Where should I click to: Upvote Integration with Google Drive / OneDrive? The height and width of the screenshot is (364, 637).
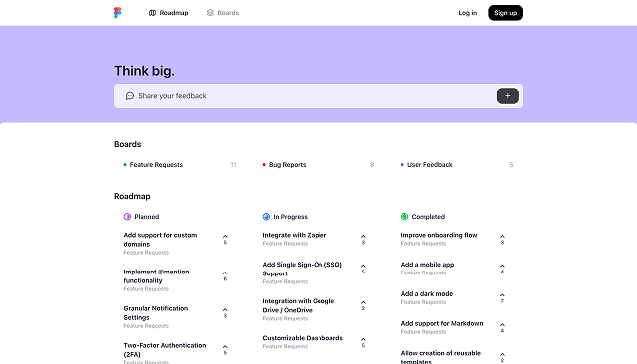[363, 305]
